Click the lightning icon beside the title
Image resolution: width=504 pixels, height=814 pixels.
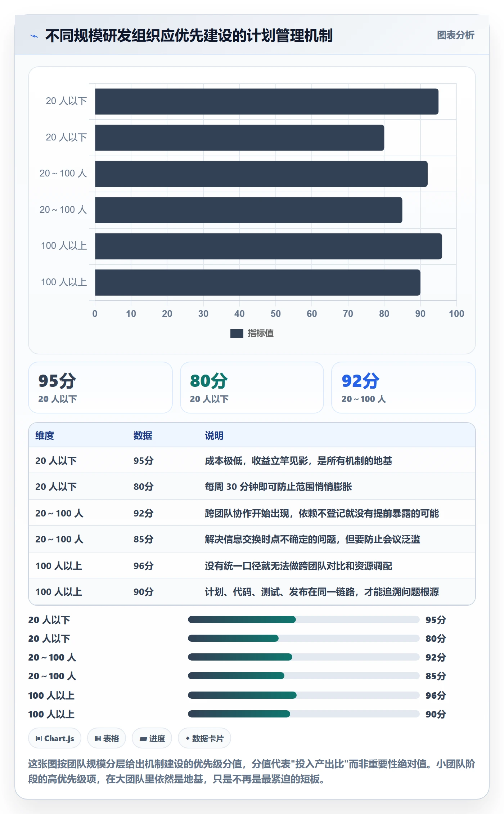(x=34, y=36)
